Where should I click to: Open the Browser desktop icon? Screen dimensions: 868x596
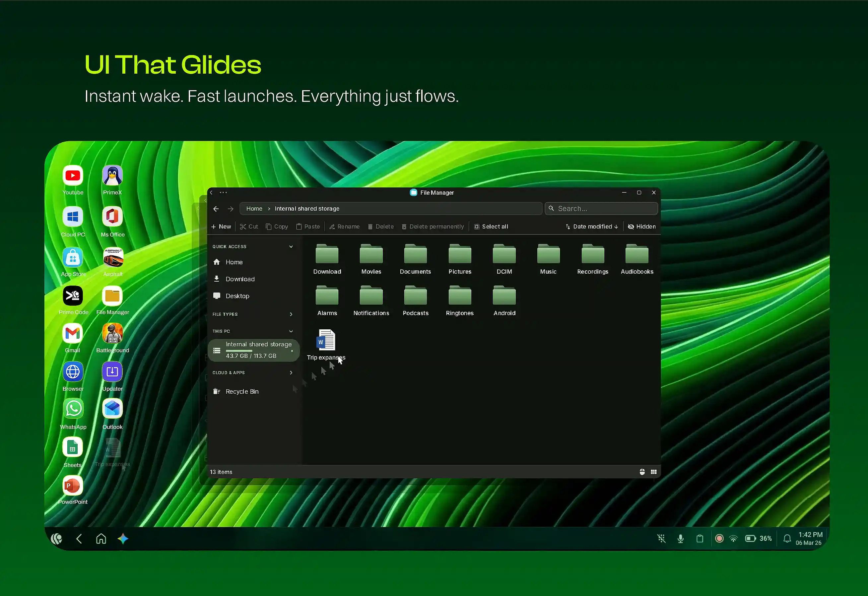tap(73, 371)
